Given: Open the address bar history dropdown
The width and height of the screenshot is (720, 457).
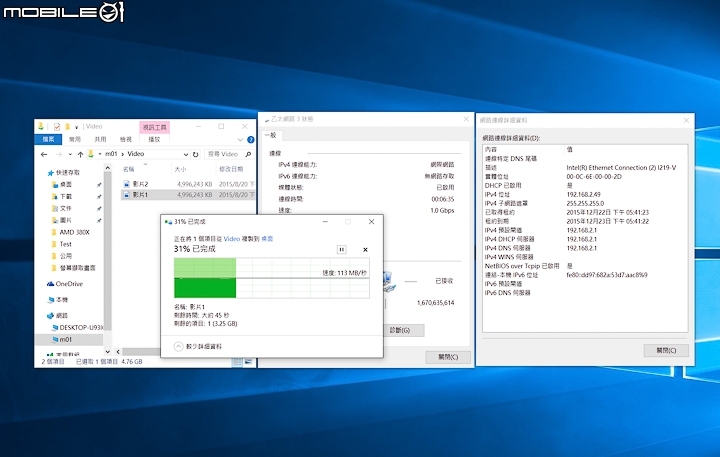Looking at the screenshot, I should (x=186, y=154).
